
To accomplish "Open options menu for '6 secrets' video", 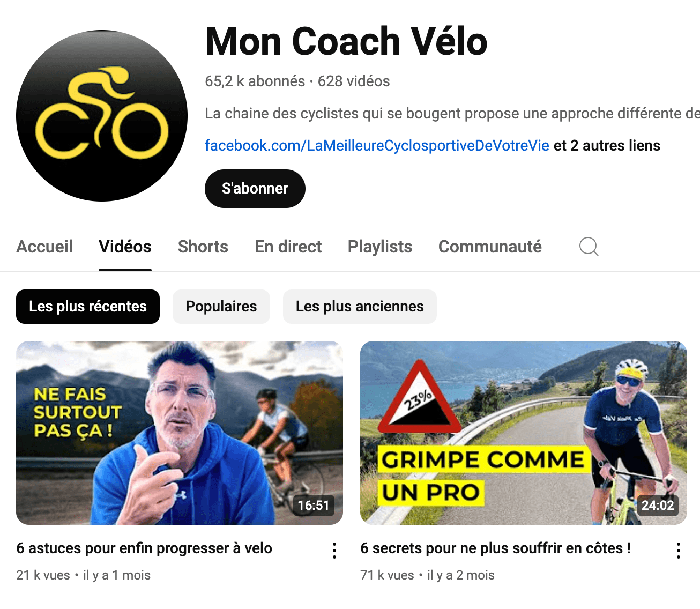I will (679, 551).
